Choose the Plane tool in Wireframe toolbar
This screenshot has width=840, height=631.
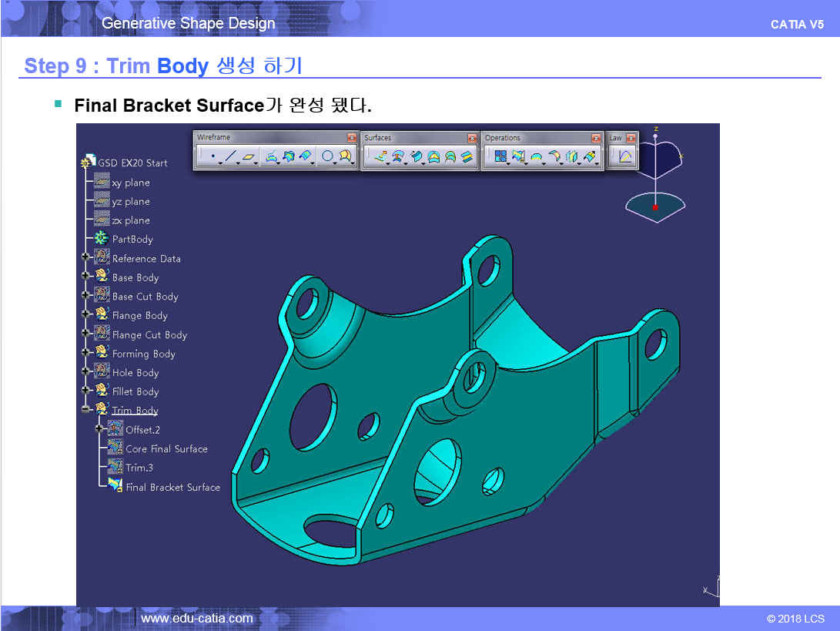(x=249, y=156)
